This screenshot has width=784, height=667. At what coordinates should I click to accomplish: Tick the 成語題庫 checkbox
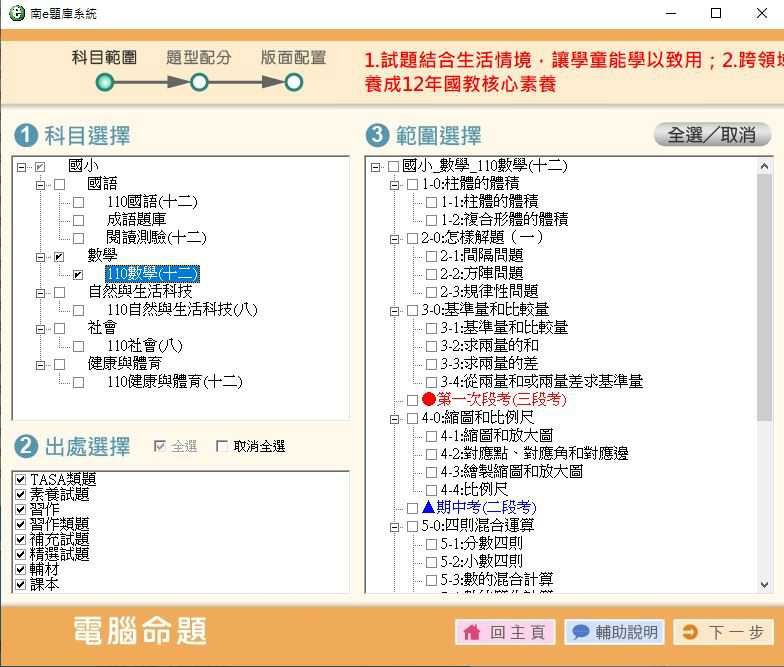pyautogui.click(x=78, y=220)
